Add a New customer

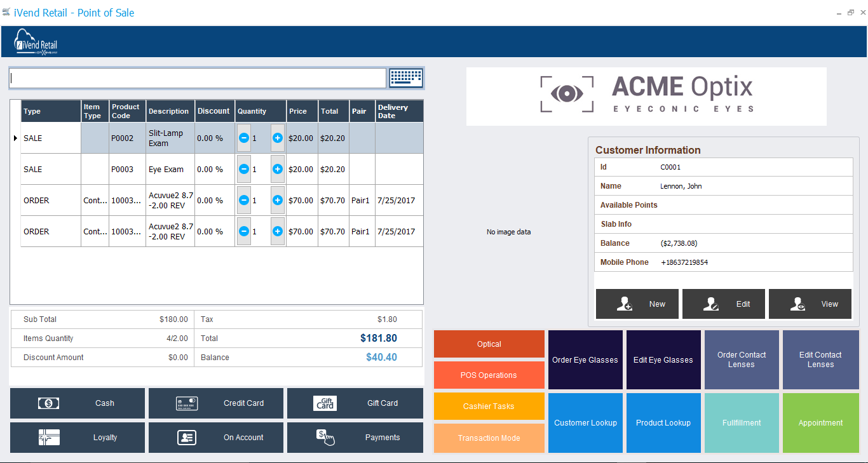637,304
